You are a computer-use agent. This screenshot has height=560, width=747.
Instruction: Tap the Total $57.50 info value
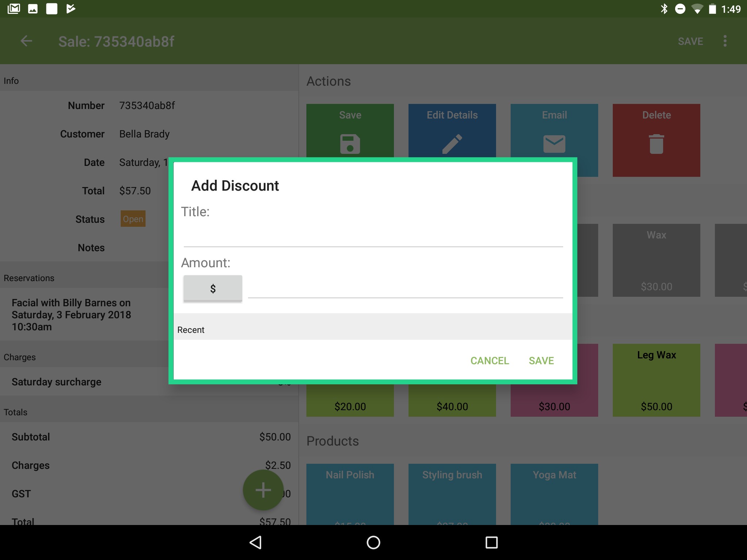click(x=135, y=191)
